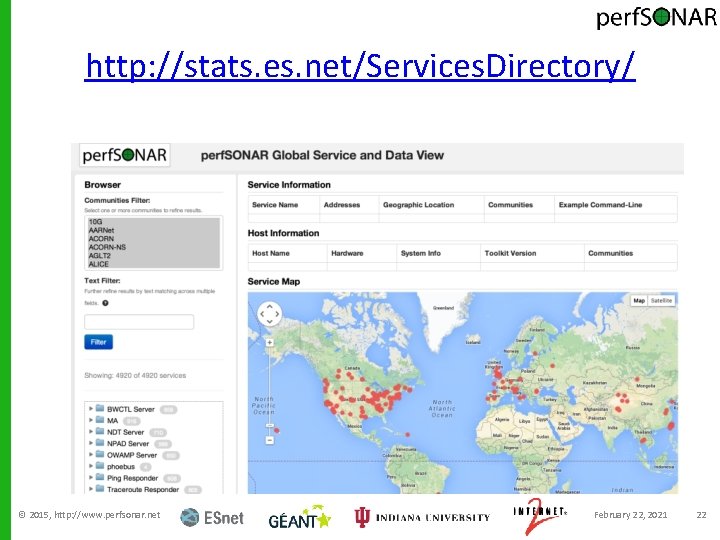The height and width of the screenshot is (540, 720).
Task: Click the phoebus folder icon
Action: (100, 466)
